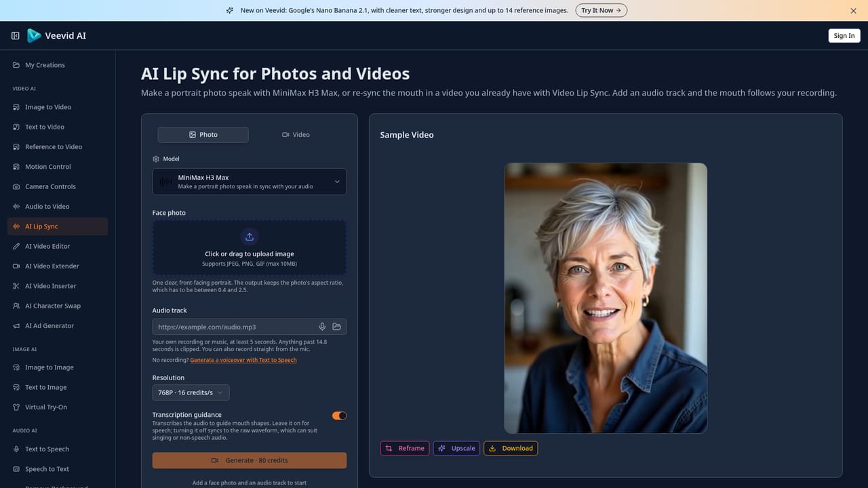
Task: Select AI Lip Sync sidebar item
Action: (x=58, y=226)
